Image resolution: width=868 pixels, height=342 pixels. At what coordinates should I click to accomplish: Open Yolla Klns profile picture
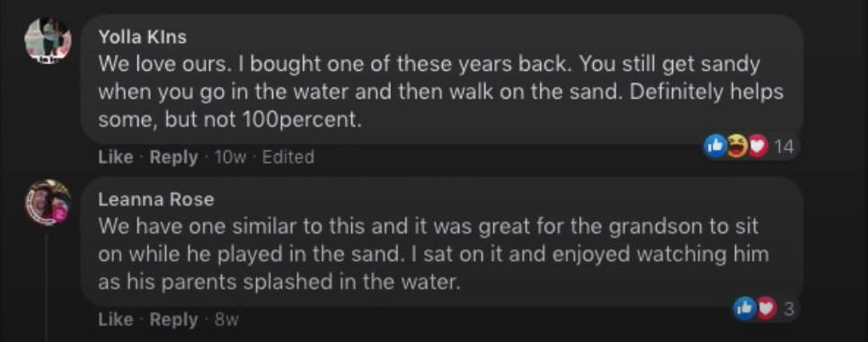(49, 40)
